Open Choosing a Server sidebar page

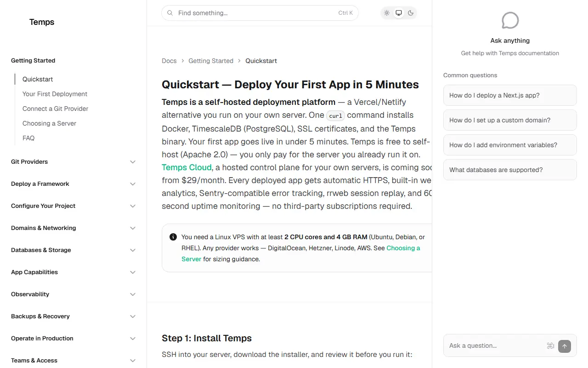[49, 123]
